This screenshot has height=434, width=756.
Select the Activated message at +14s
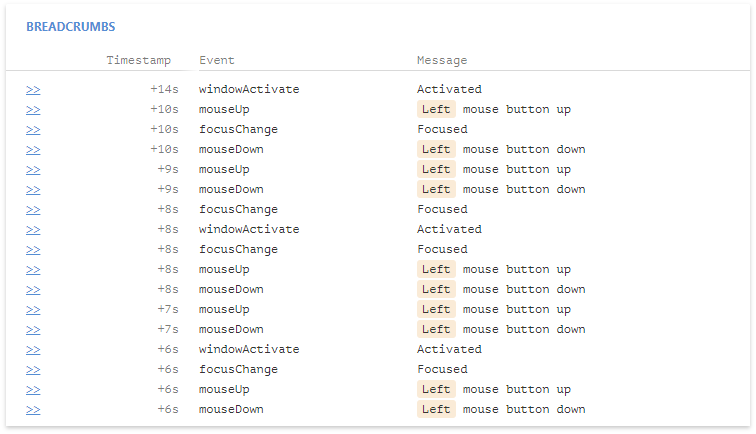click(x=449, y=90)
